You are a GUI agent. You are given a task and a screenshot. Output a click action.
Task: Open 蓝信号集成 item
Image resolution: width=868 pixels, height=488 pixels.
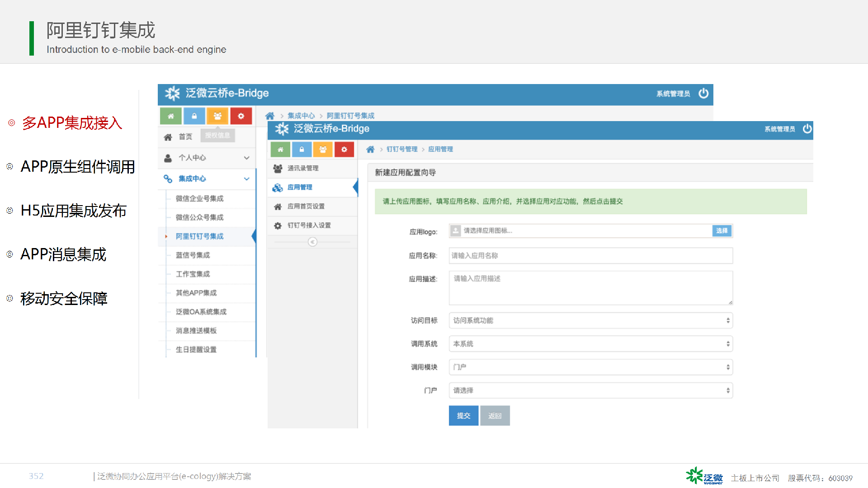193,255
